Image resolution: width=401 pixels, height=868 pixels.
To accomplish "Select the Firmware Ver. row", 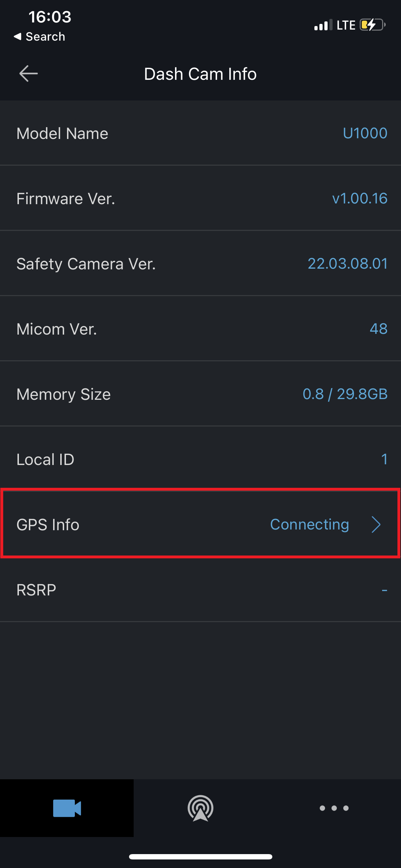I will tap(200, 198).
